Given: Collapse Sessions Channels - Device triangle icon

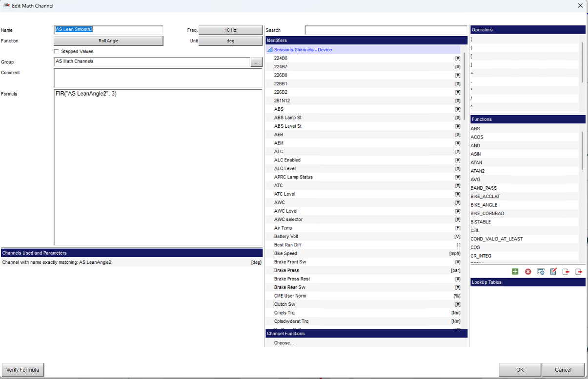Looking at the screenshot, I should click(270, 50).
